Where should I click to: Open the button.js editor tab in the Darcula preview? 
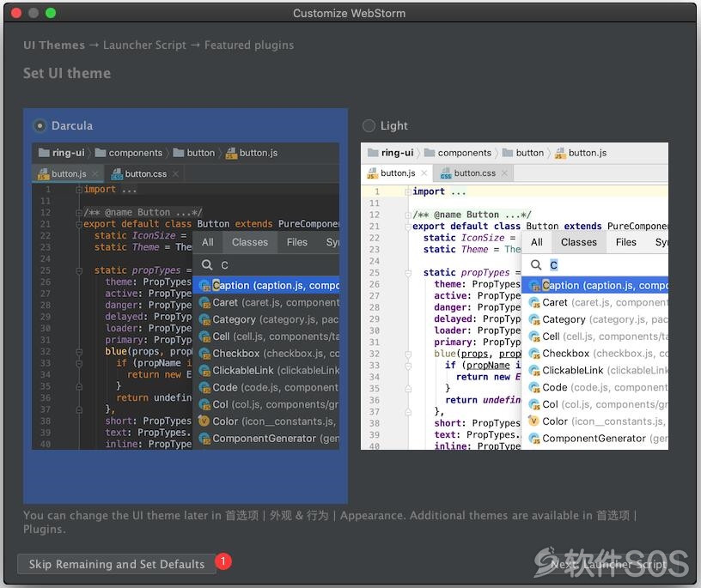[x=68, y=173]
